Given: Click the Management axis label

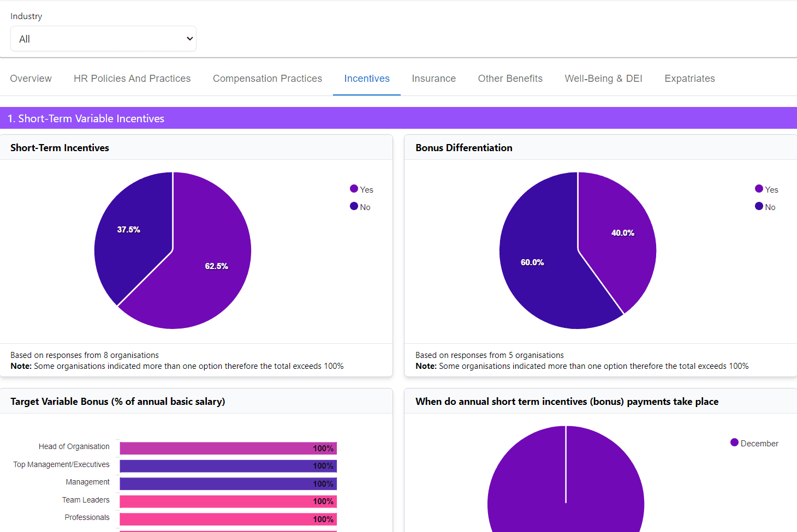Looking at the screenshot, I should pyautogui.click(x=88, y=482).
